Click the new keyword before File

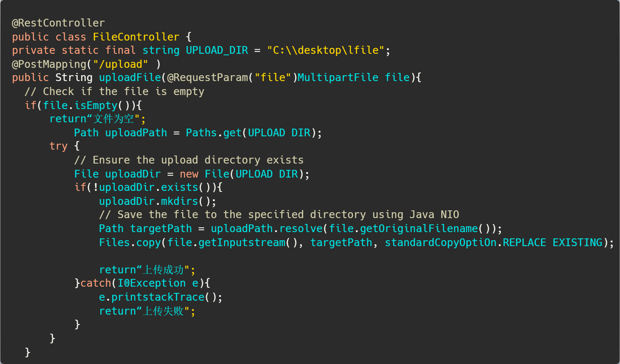click(189, 174)
